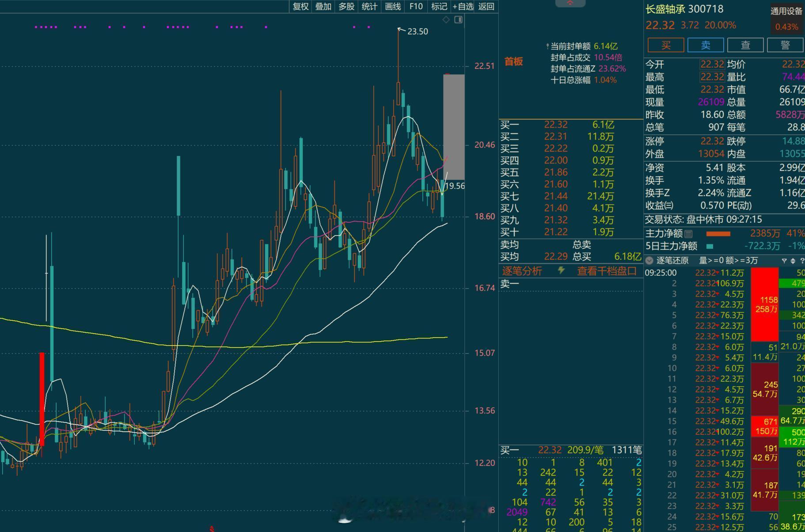805x532 pixels.
Task: Click the 量>=0 额>=3万 filter text
Action: coord(728,261)
